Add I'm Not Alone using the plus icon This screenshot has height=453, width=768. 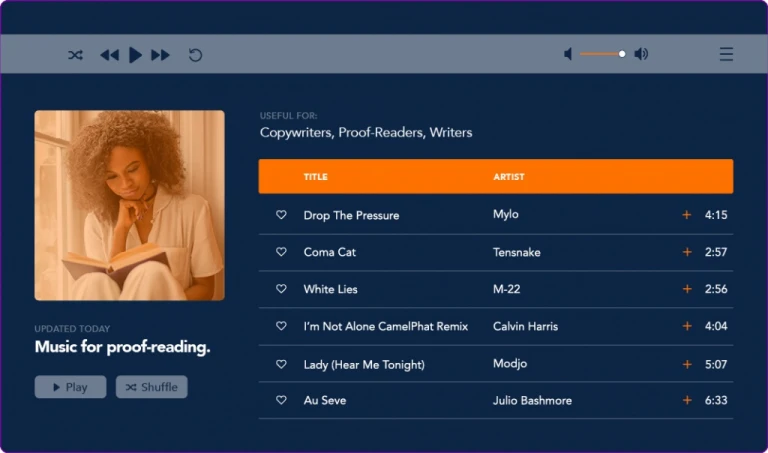(687, 326)
